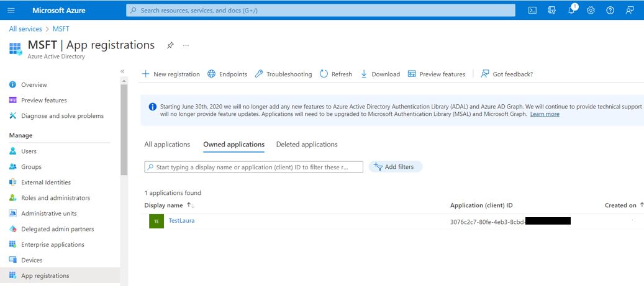
Task: Open the notifications bell
Action: (571, 10)
